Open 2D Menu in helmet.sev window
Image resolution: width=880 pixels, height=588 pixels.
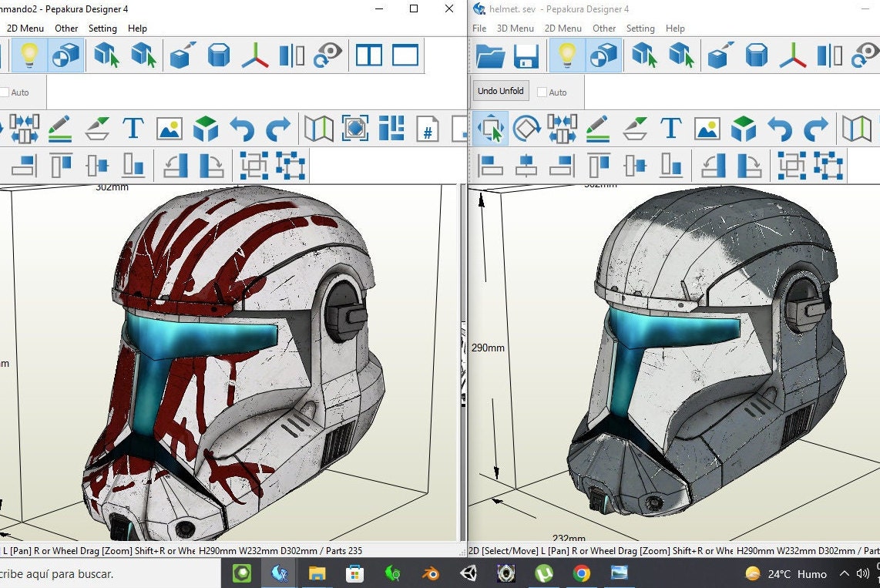tap(563, 28)
